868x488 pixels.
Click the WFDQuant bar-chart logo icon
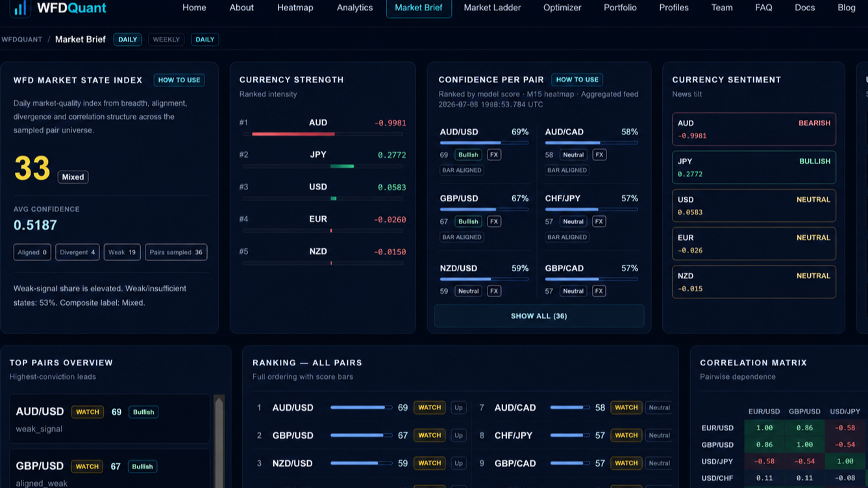[21, 8]
